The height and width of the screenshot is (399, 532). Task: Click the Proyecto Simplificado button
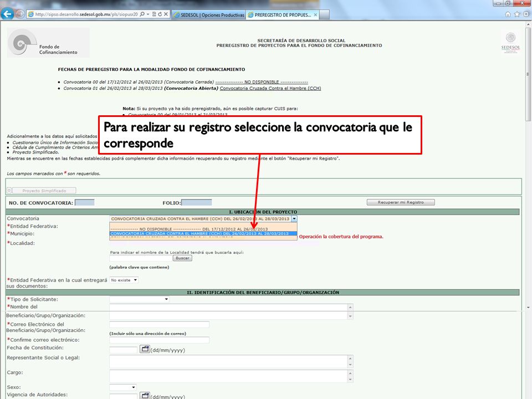(x=44, y=191)
